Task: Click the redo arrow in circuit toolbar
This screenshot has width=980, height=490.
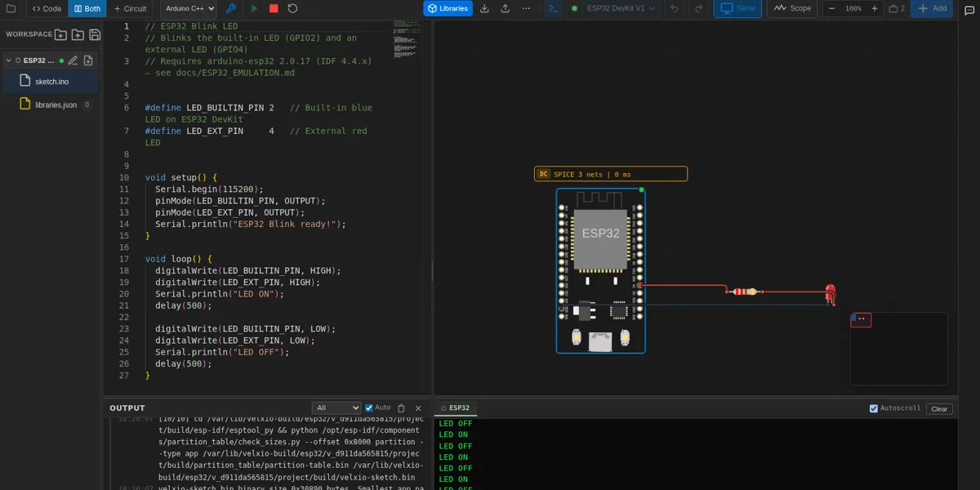Action: 698,8
